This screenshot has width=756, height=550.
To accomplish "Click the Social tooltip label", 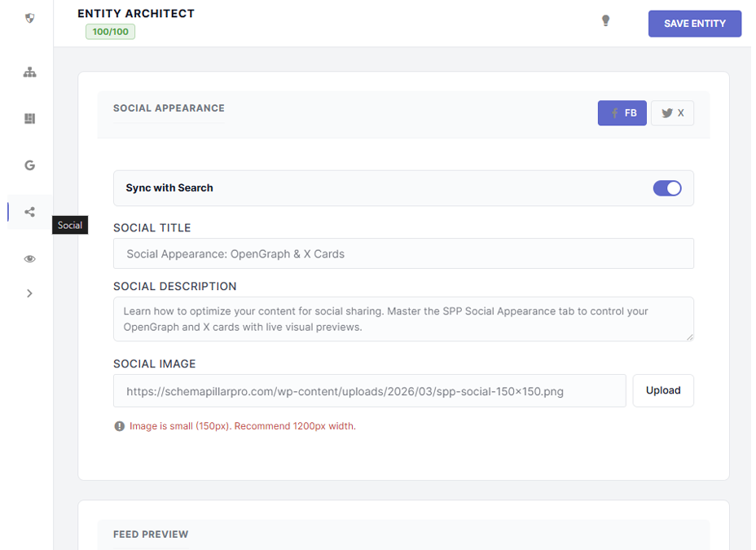I will click(69, 225).
